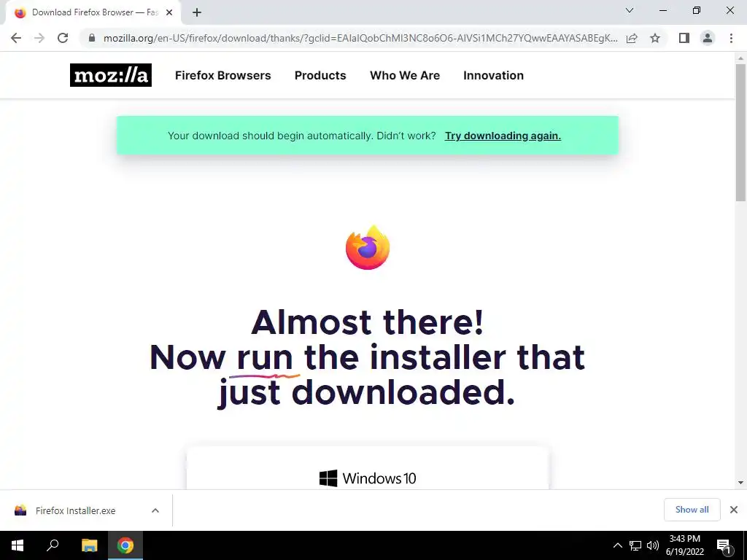Open the Chrome side panel
The height and width of the screenshot is (560, 747).
684,38
